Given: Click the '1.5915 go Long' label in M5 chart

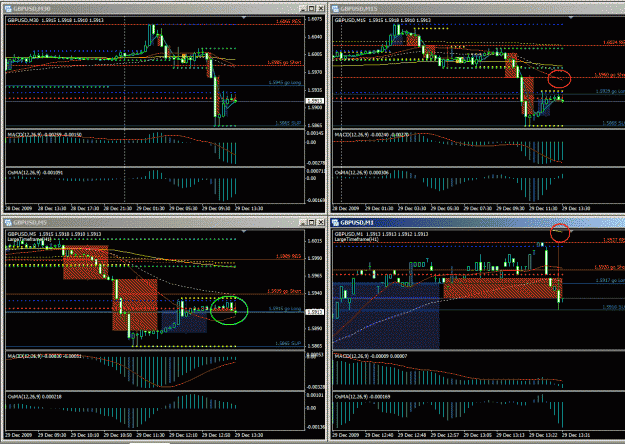Looking at the screenshot, I should tap(285, 308).
